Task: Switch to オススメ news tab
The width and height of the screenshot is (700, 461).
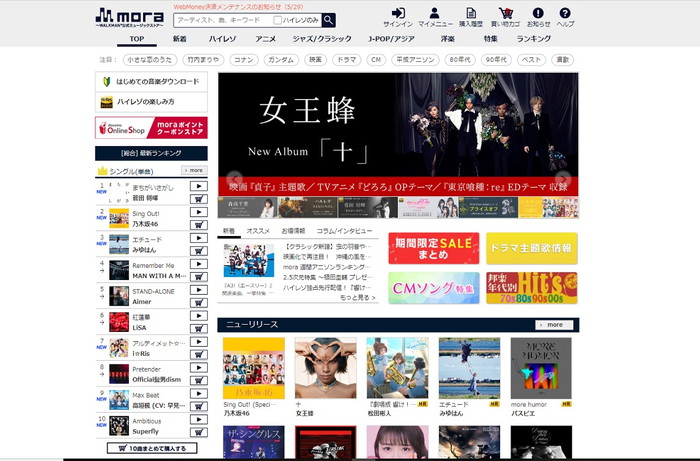Action: (x=258, y=231)
